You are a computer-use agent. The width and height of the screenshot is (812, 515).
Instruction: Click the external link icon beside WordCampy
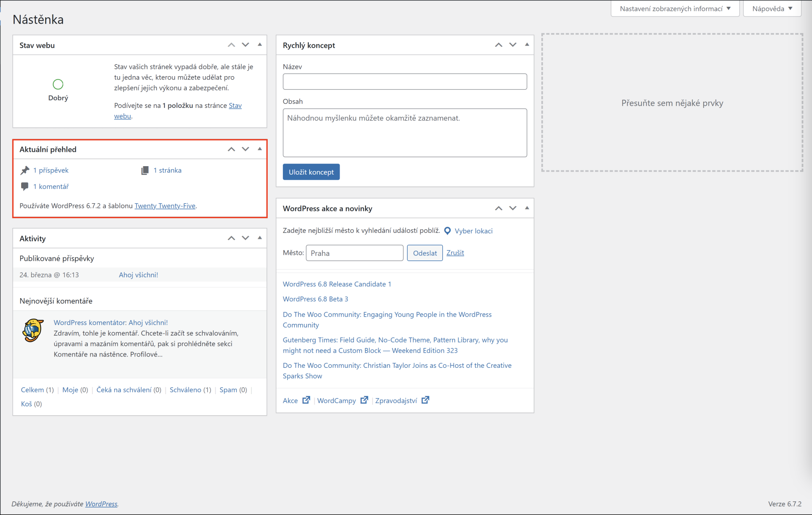click(x=364, y=400)
